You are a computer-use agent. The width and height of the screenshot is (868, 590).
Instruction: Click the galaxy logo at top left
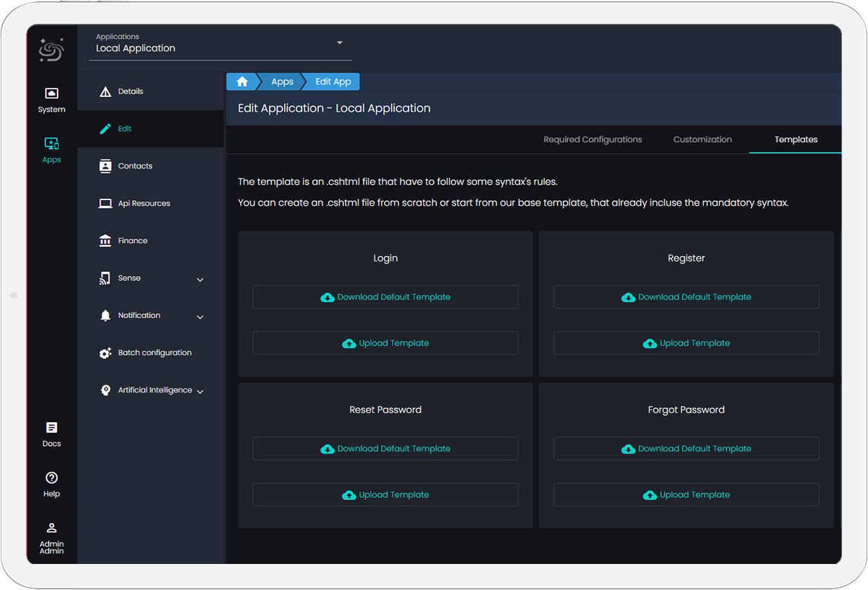click(x=51, y=50)
